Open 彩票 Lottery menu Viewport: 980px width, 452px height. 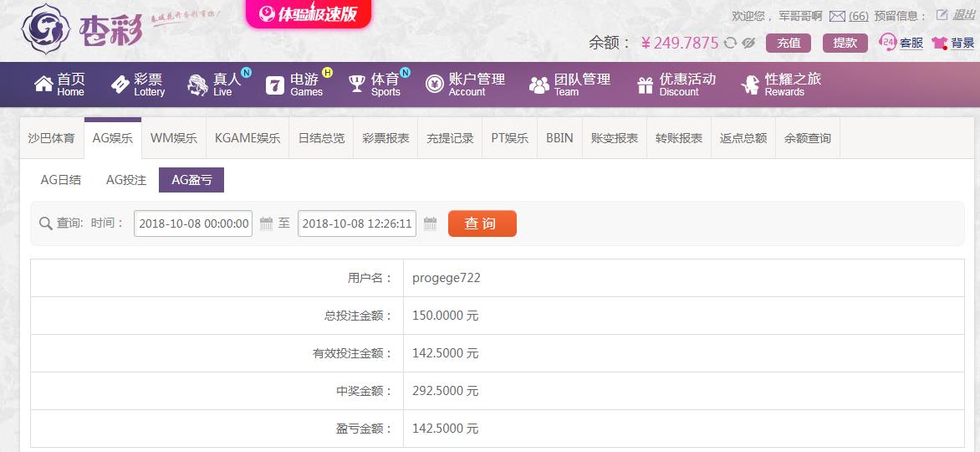coord(150,85)
